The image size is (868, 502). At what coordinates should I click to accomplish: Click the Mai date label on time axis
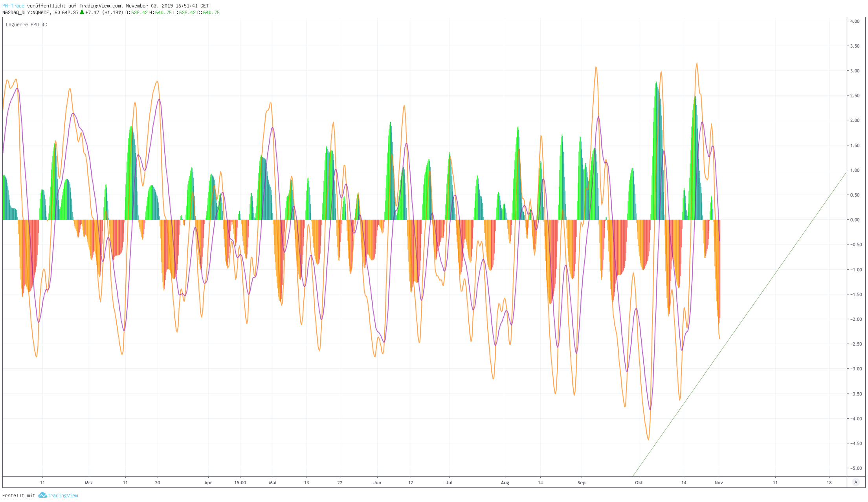(x=273, y=483)
